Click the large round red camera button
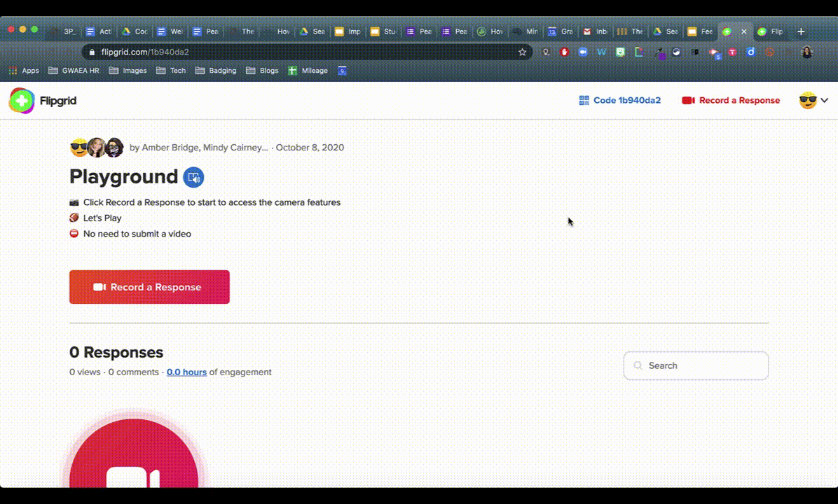This screenshot has height=504, width=838. (134, 453)
